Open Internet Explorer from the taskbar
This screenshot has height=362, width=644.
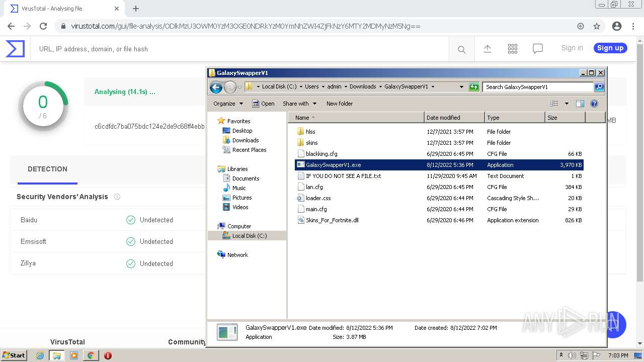tap(40, 355)
